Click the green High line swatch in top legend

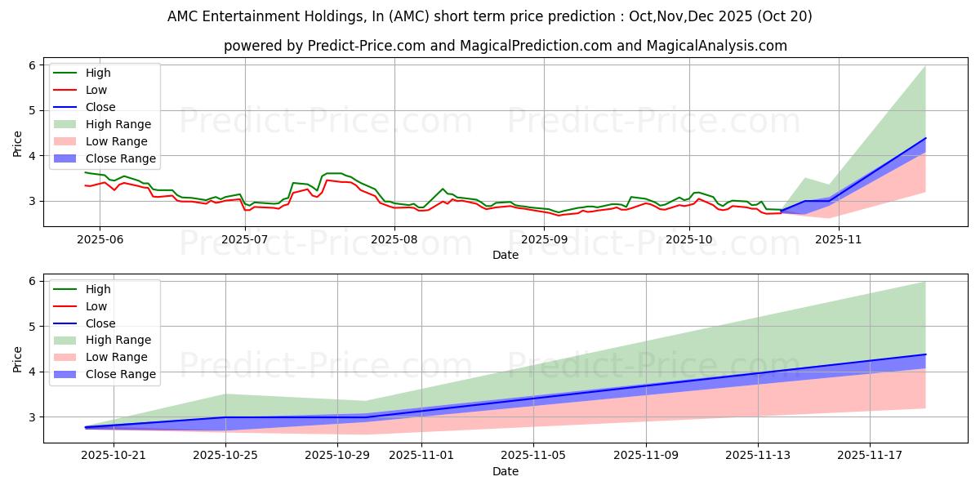coord(67,73)
